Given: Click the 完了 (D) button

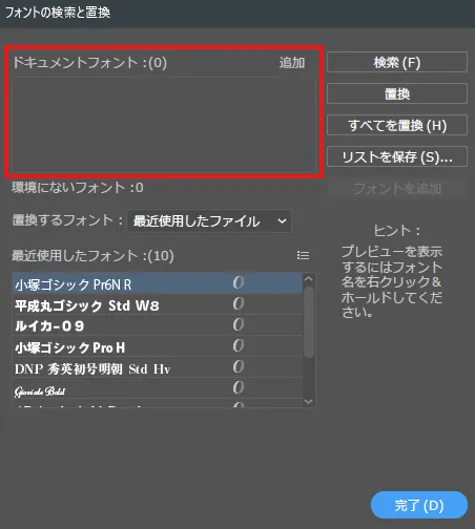Looking at the screenshot, I should tap(419, 505).
